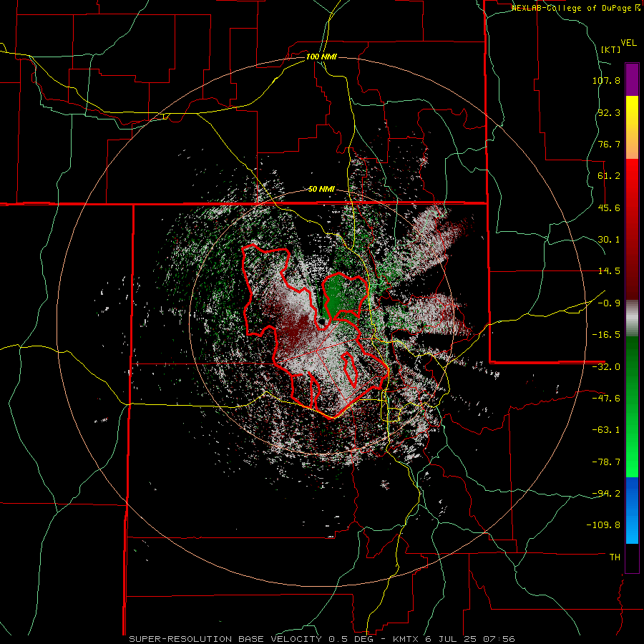The width and height of the screenshot is (644, 644).
Task: Select the 92.3 velocity scale value
Action: [609, 112]
